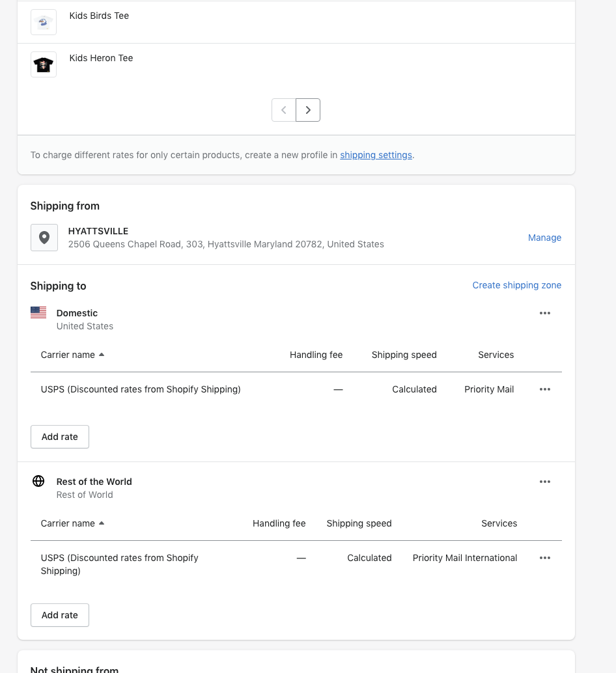Go to previous page of products
Viewport: 616px width, 673px height.
[284, 110]
